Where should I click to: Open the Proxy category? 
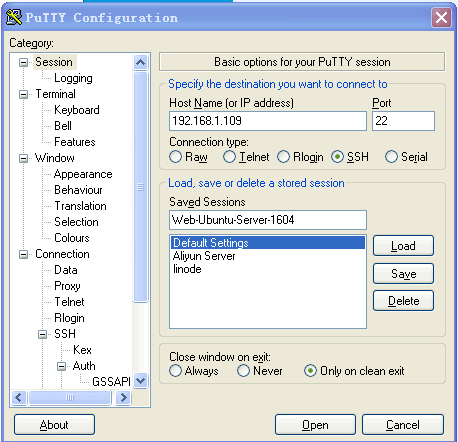pos(67,286)
